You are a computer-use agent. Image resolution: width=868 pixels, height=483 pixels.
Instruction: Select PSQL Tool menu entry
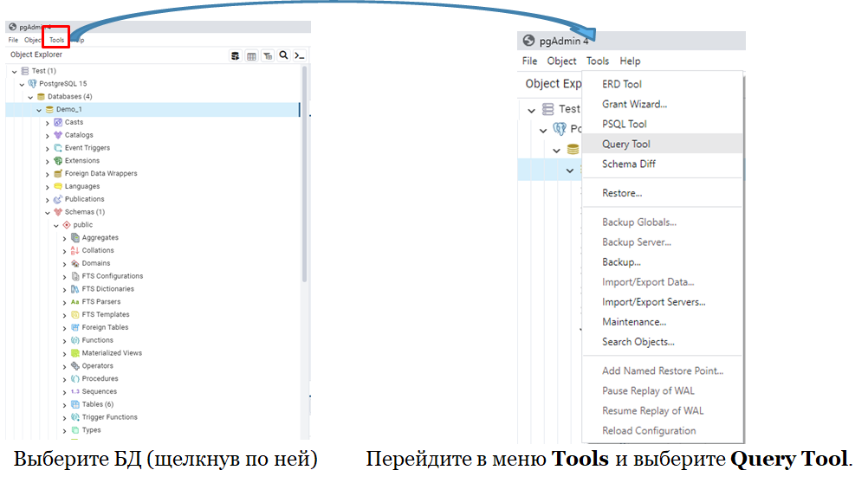pyautogui.click(x=662, y=124)
